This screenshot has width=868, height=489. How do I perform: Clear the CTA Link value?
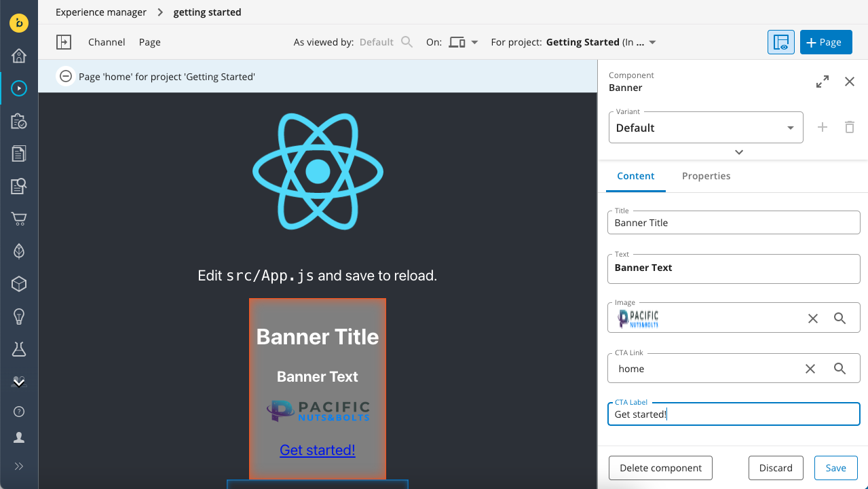810,369
